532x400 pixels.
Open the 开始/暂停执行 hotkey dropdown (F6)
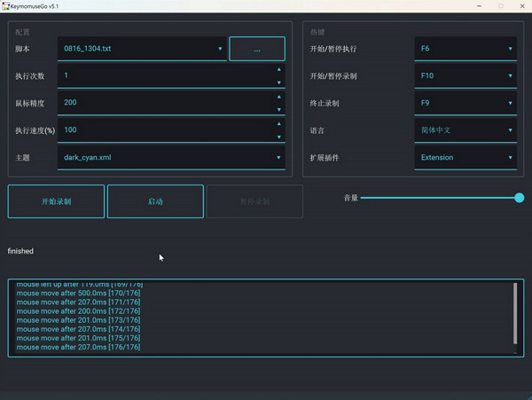tap(465, 49)
